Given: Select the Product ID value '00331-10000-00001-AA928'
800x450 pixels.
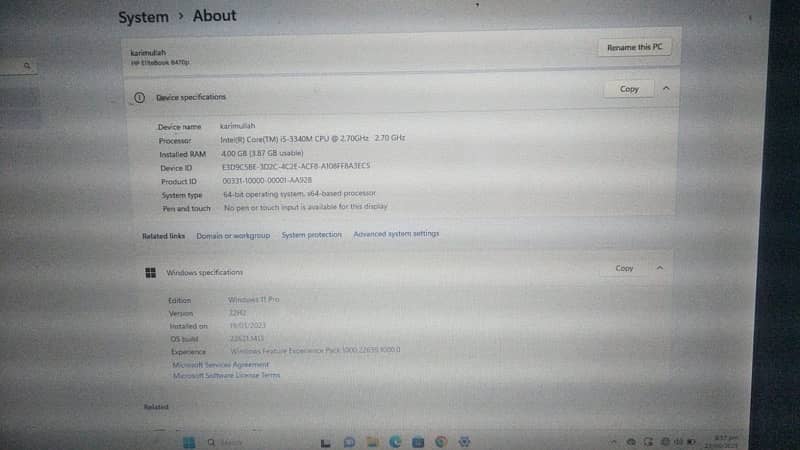Looking at the screenshot, I should (267, 180).
